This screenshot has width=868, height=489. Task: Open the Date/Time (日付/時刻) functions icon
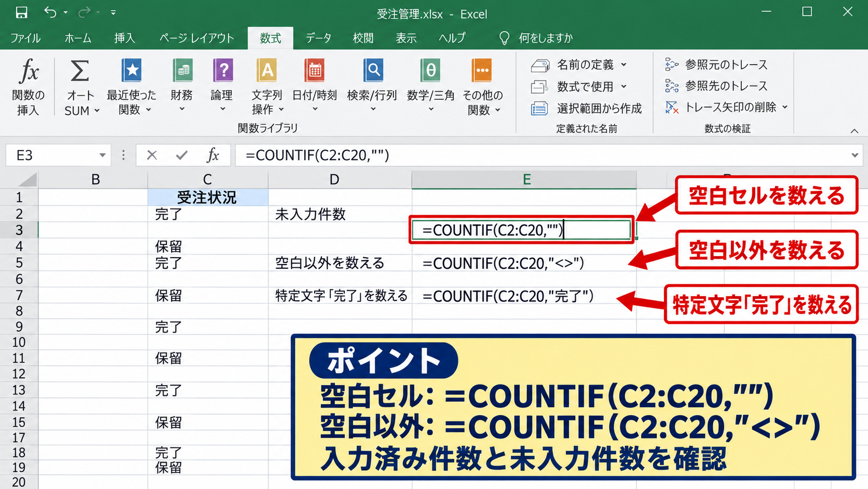(x=315, y=70)
